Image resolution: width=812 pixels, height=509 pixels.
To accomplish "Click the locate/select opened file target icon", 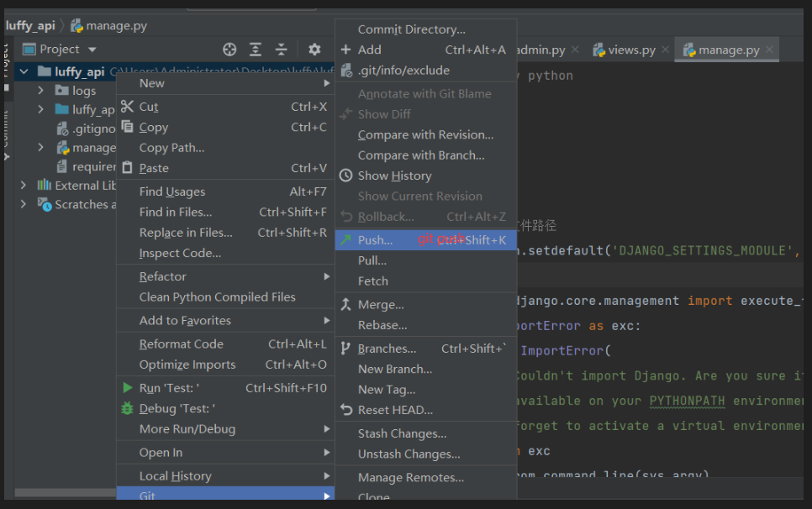I will coord(229,50).
